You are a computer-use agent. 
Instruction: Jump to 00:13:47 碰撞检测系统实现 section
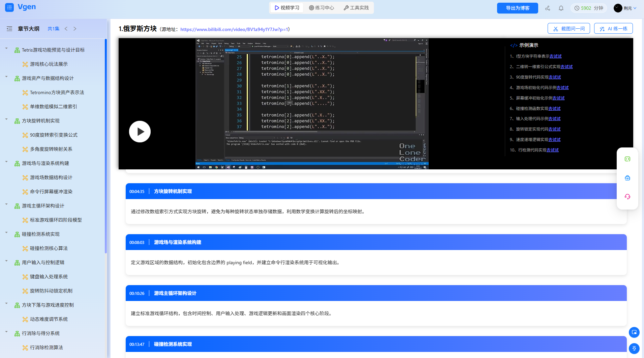pyautogui.click(x=376, y=344)
